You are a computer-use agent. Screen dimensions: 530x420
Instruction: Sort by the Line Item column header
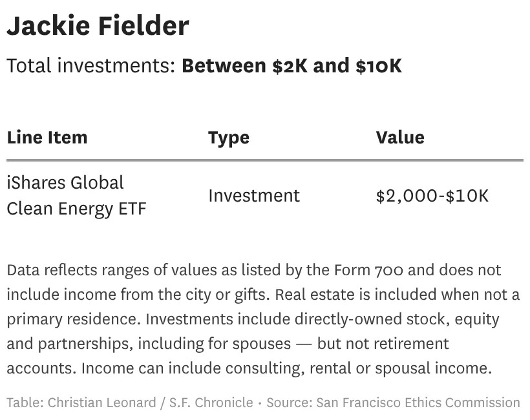coord(47,138)
